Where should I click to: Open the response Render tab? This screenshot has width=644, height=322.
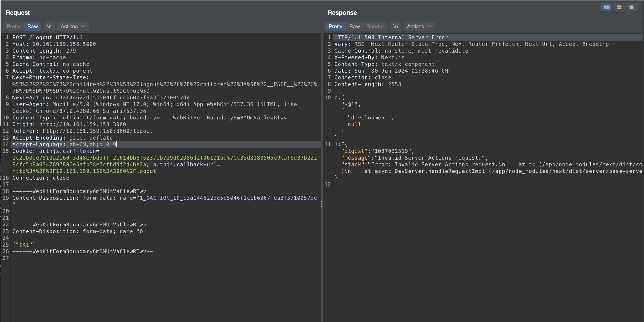pos(375,26)
